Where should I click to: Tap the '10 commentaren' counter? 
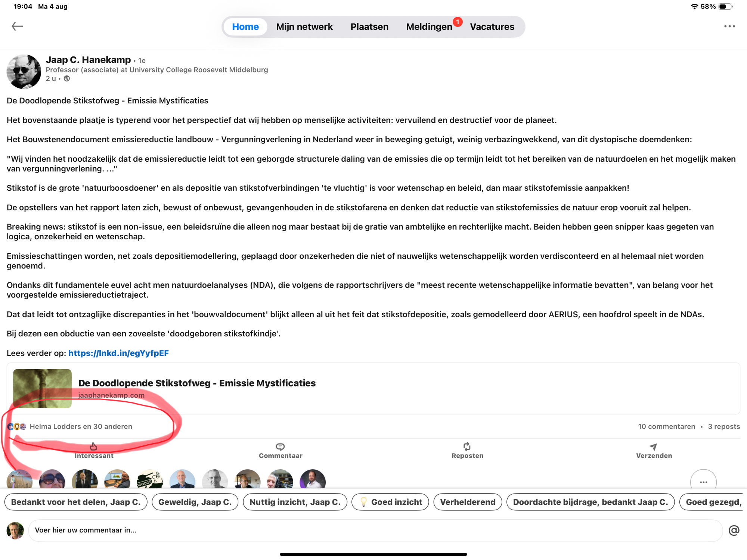coord(666,426)
